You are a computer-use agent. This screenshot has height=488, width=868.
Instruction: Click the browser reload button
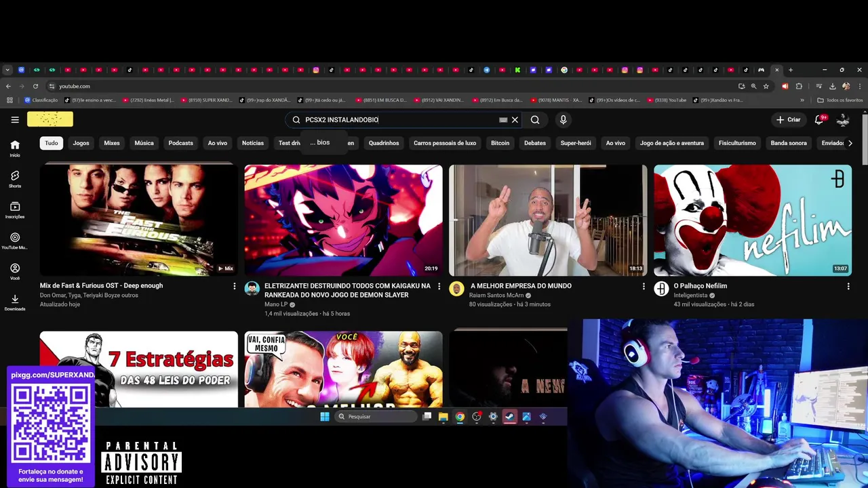[35, 86]
